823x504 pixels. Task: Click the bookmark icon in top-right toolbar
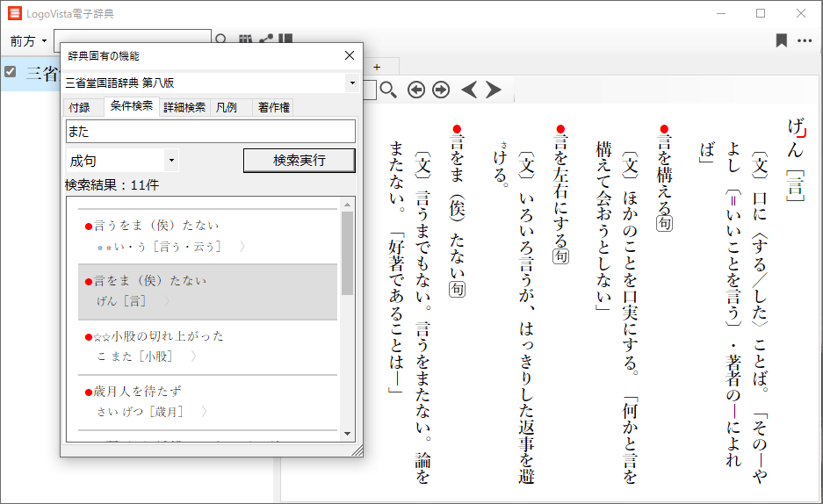coord(781,40)
